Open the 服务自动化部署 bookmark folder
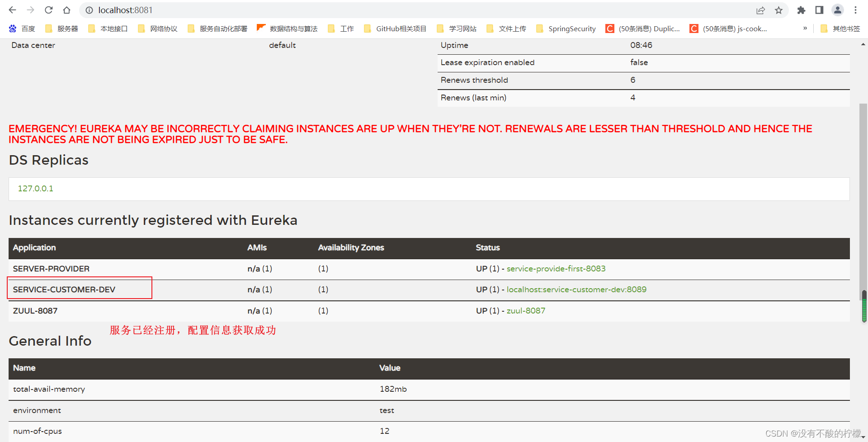This screenshot has width=868, height=442. [217, 29]
